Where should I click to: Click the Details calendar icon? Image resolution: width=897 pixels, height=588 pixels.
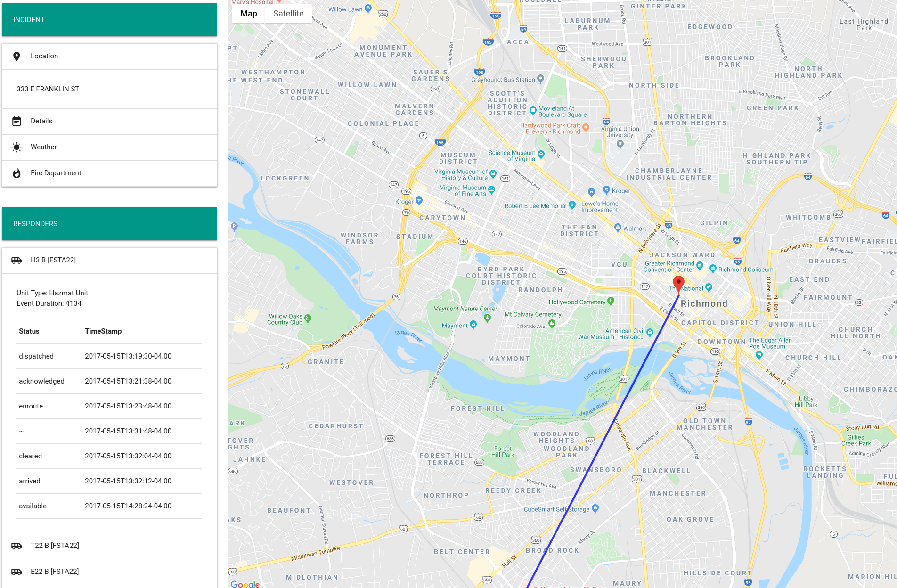16,121
